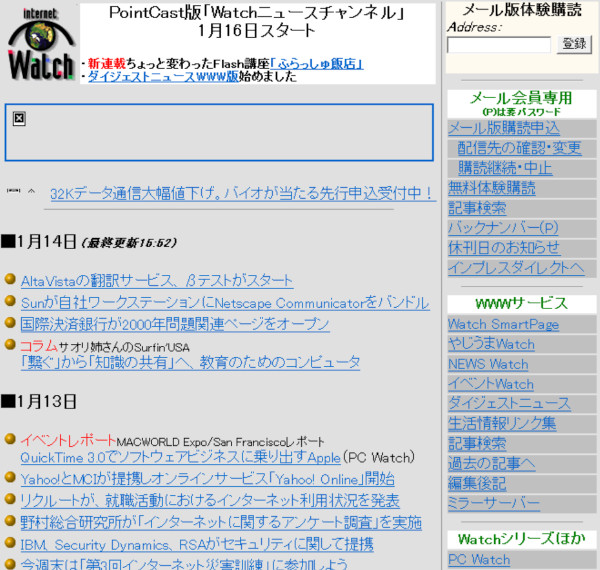The height and width of the screenshot is (570, 600).
Task: Open 記事検索 under WWWサービス
Action: [x=477, y=444]
